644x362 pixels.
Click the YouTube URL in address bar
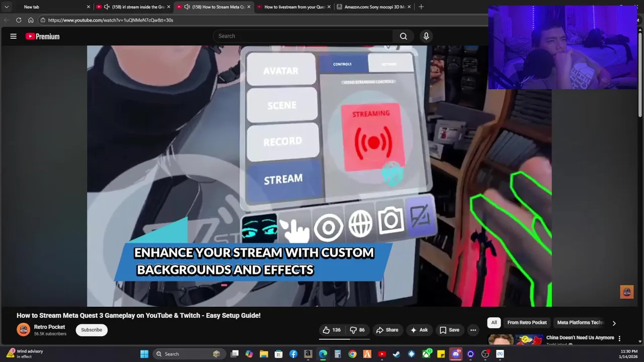click(111, 20)
